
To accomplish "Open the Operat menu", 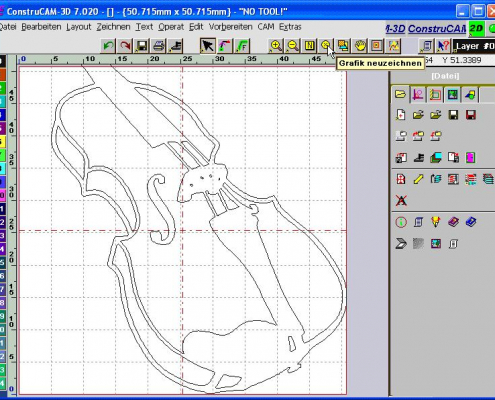I will (171, 27).
